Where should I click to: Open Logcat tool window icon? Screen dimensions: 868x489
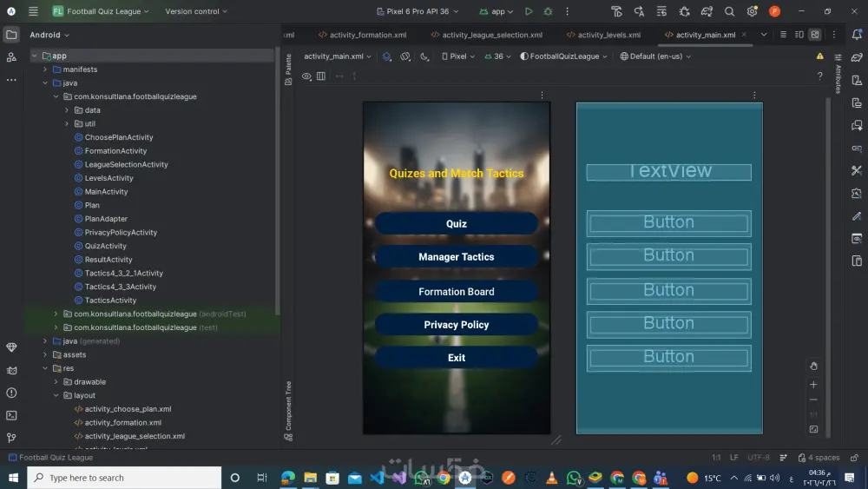pyautogui.click(x=11, y=370)
